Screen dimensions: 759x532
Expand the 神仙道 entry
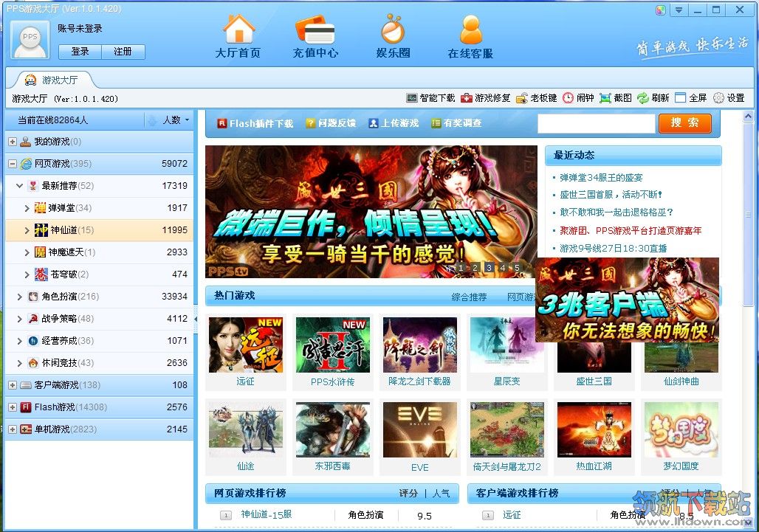27,230
